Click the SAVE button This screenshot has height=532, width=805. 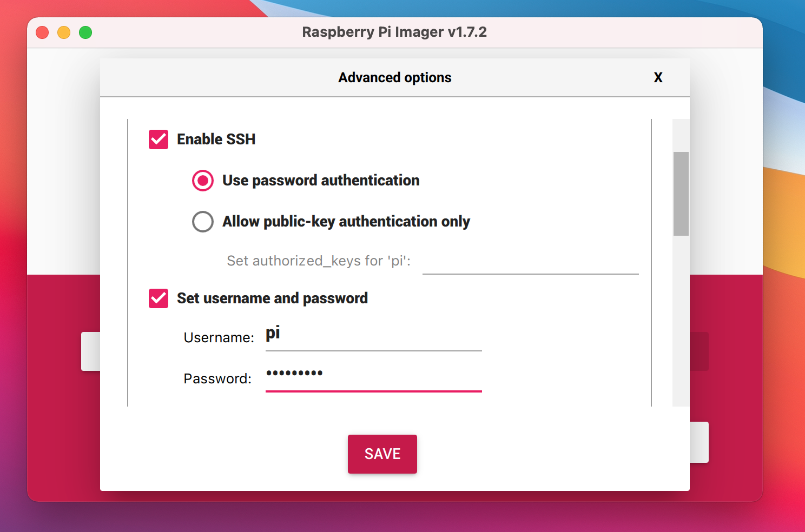pyautogui.click(x=382, y=454)
